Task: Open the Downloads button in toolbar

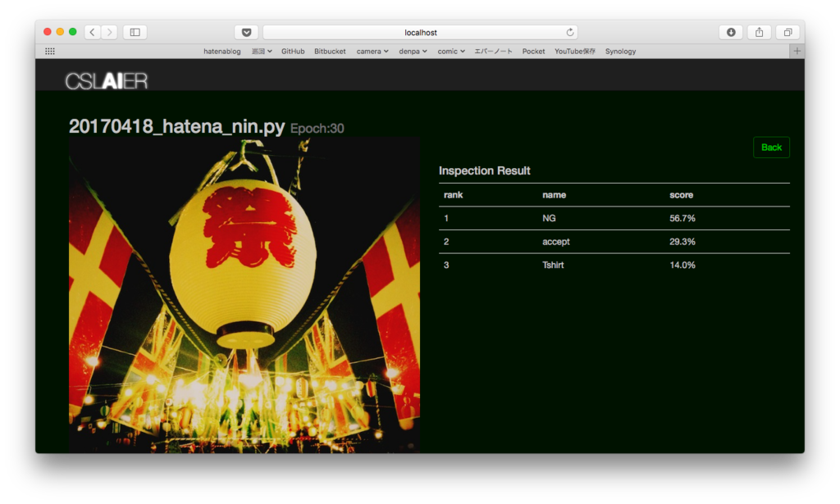Action: pyautogui.click(x=731, y=32)
